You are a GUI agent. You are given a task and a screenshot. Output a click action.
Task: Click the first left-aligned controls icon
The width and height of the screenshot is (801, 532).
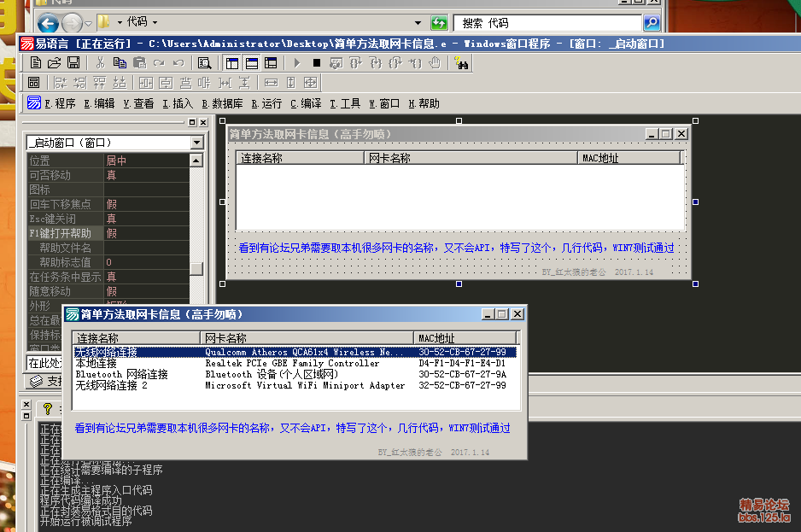pos(61,82)
